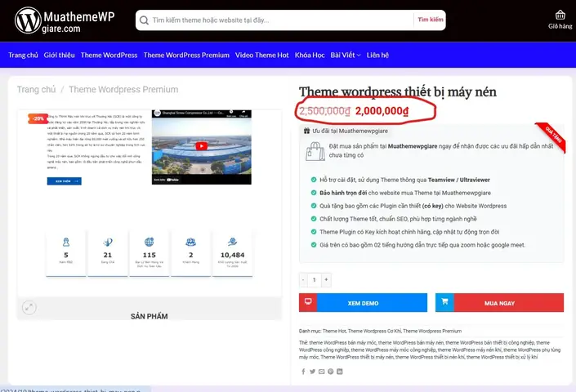576x392 pixels.
Task: Click the monitor icon on Xem Demo
Action: 308,302
